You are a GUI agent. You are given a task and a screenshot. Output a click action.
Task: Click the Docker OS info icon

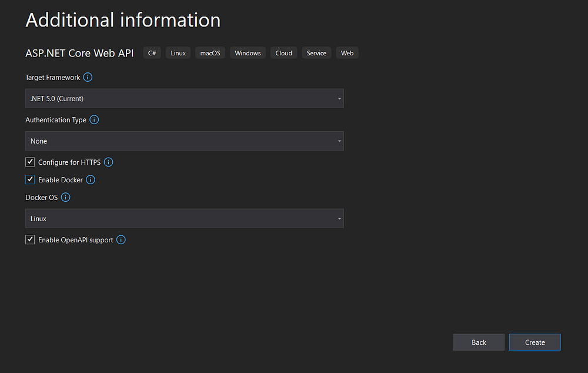click(65, 197)
